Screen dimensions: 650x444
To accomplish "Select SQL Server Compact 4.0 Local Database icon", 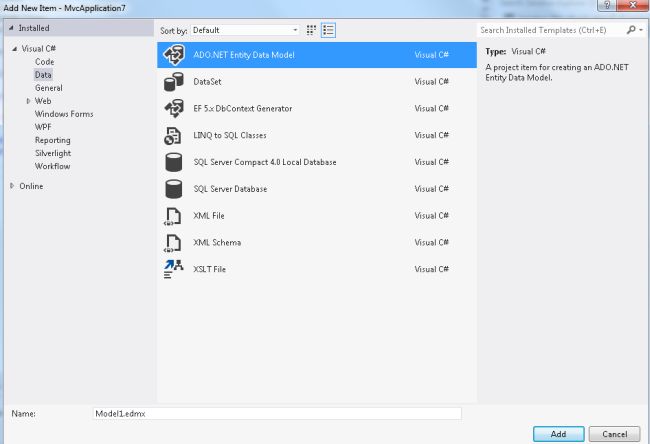I will (x=174, y=162).
